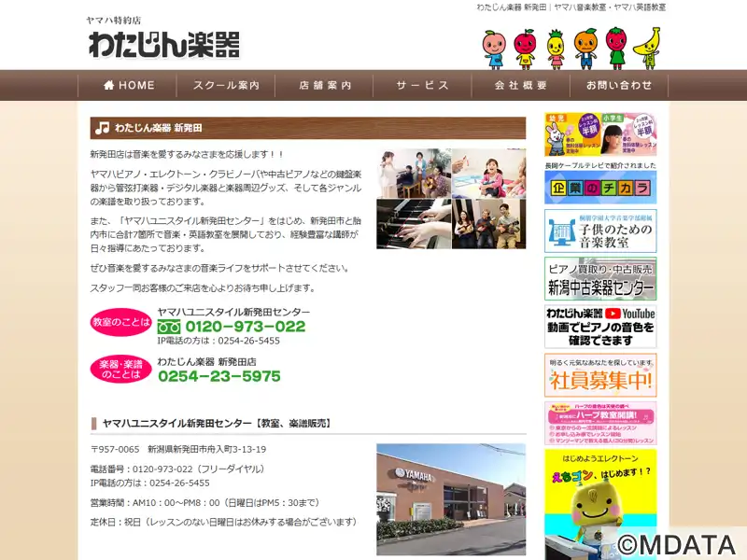Screen dimensions: 747x560
Task: Click the ukulele players photo
Action: (488, 224)
